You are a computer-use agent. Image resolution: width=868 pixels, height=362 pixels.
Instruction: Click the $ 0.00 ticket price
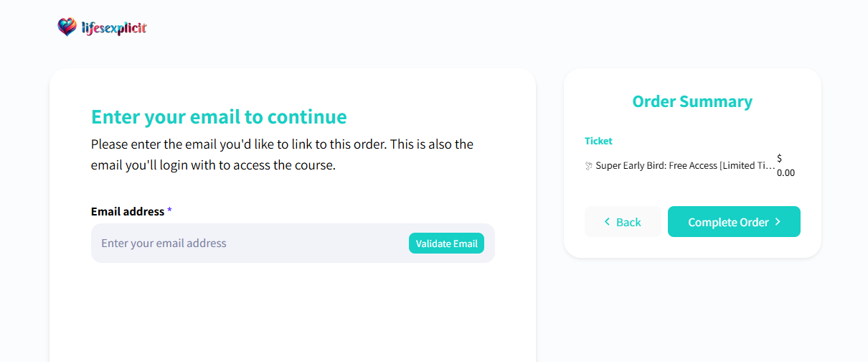tap(786, 165)
